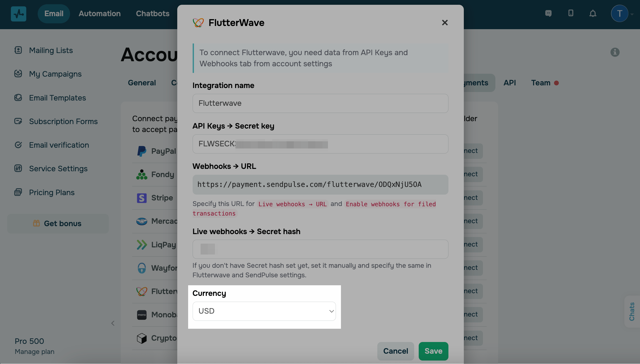
Task: Open the Currency USD dropdown
Action: tap(264, 311)
